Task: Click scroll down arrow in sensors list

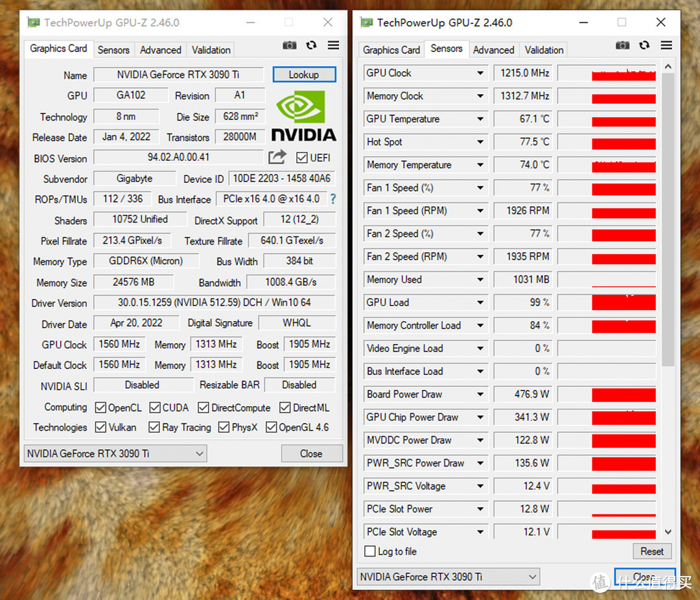Action: click(x=668, y=532)
